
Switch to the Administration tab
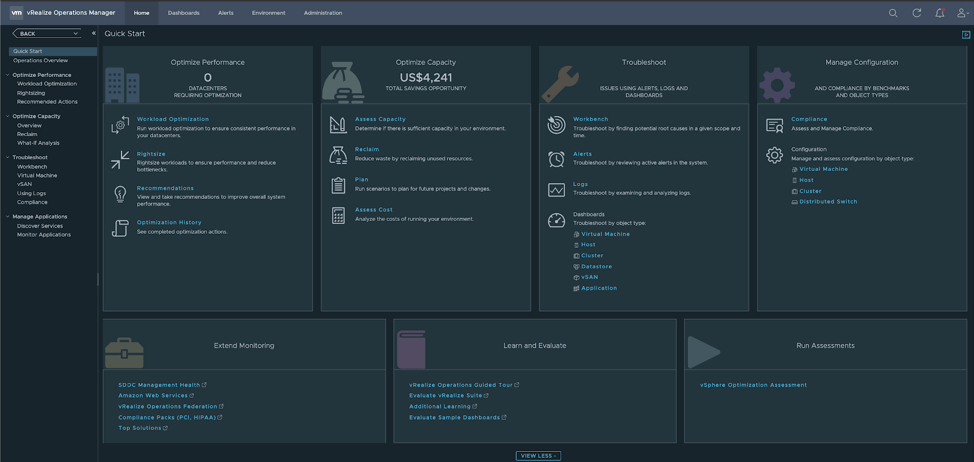323,13
